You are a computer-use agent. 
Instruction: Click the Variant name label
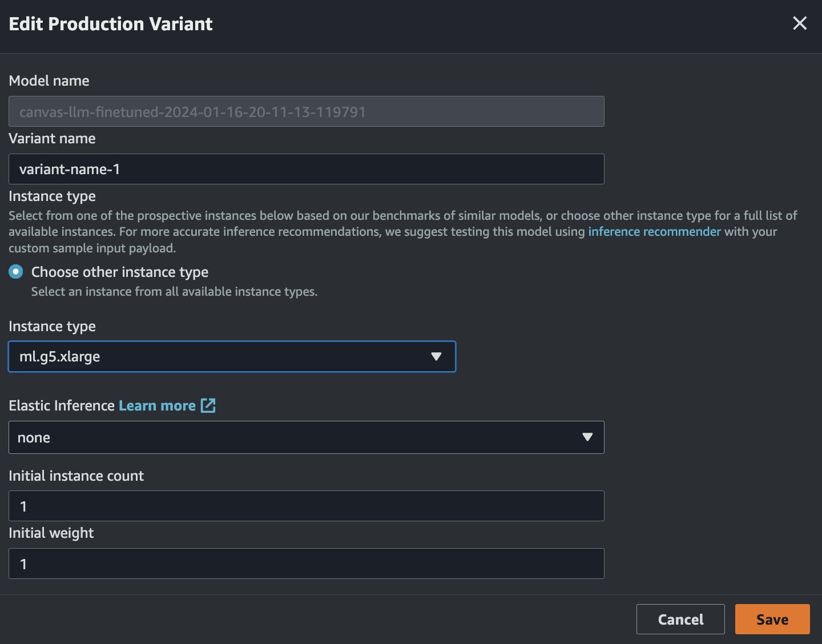click(x=52, y=139)
